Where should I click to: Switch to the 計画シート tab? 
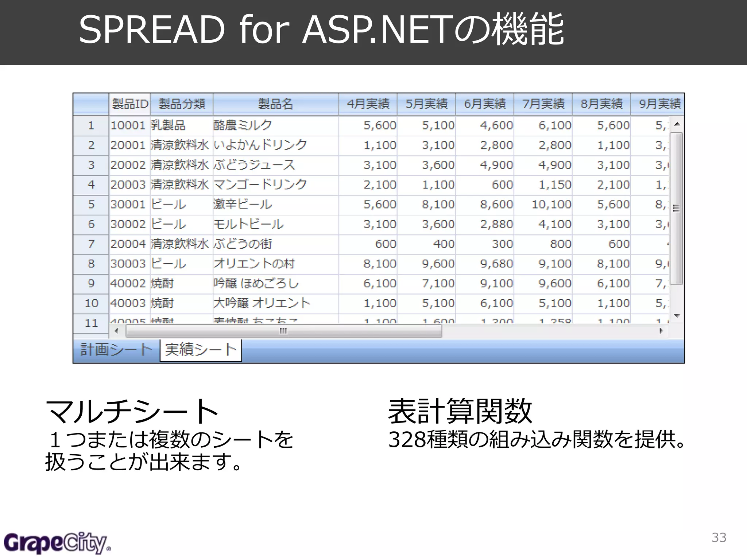click(116, 350)
